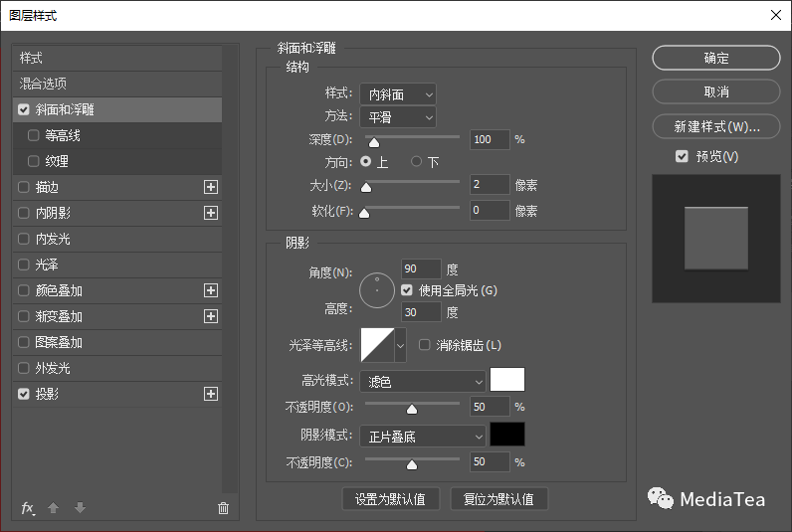Enable the 描边 checkbox
792x532 pixels.
[x=24, y=187]
